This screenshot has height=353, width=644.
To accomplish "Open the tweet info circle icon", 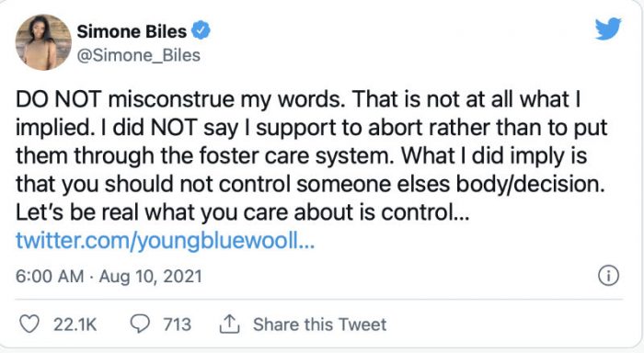I will [608, 276].
